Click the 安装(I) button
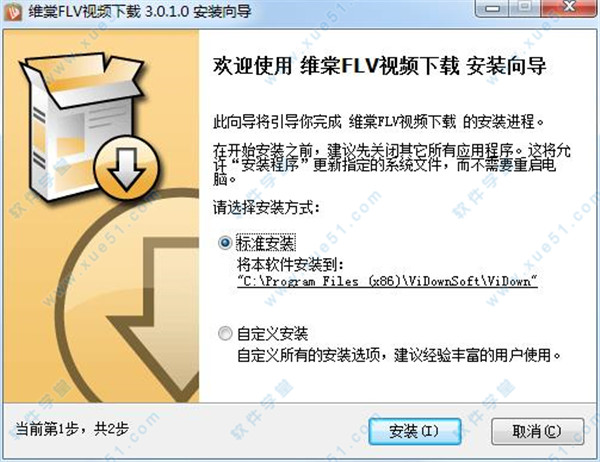The image size is (600, 462). tap(415, 431)
